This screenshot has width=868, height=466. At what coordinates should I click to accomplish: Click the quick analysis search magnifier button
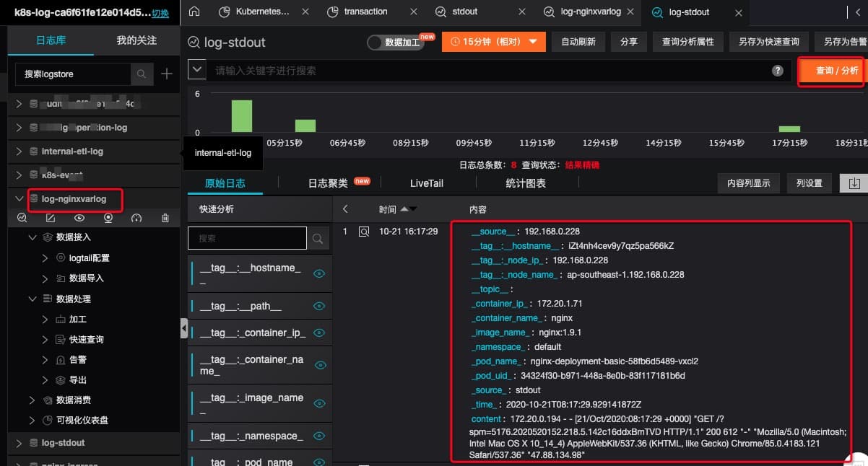(x=318, y=238)
